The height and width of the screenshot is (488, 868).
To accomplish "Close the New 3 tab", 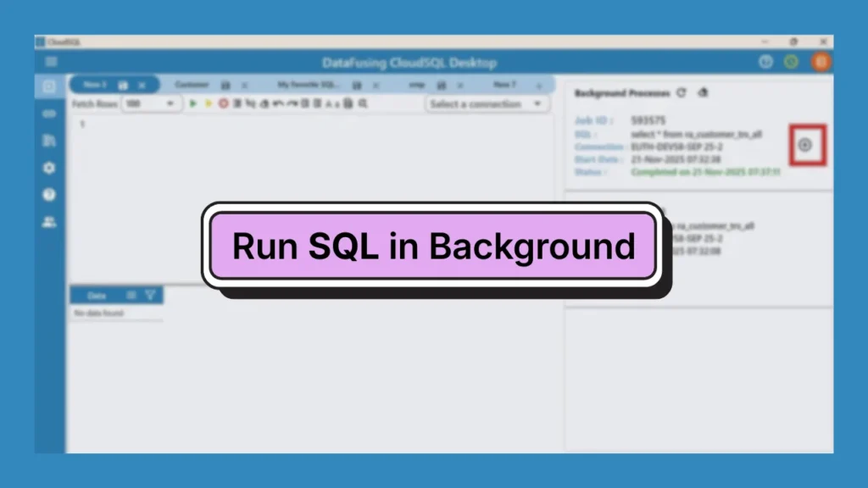I will click(x=142, y=86).
